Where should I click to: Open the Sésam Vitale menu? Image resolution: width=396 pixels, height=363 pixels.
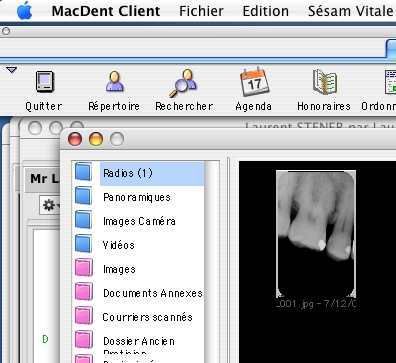click(x=352, y=11)
